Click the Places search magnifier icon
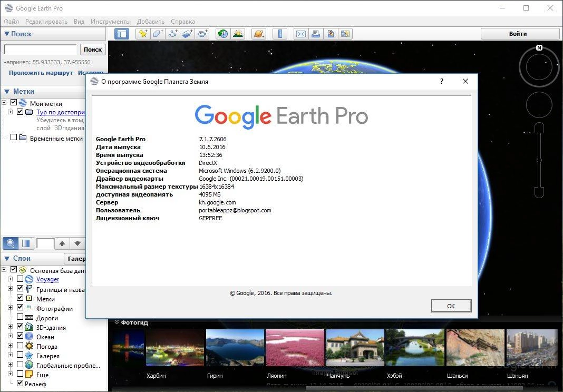563x392 pixels. (11, 243)
